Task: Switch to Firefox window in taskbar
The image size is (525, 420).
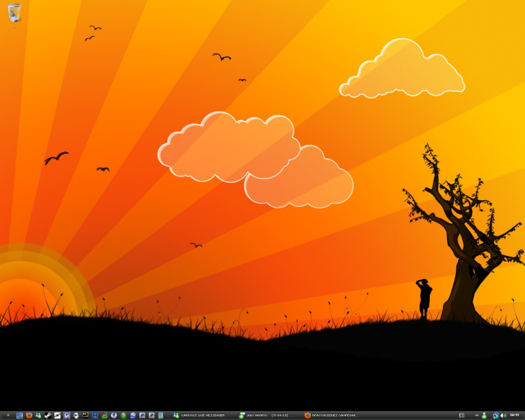Action: point(331,415)
